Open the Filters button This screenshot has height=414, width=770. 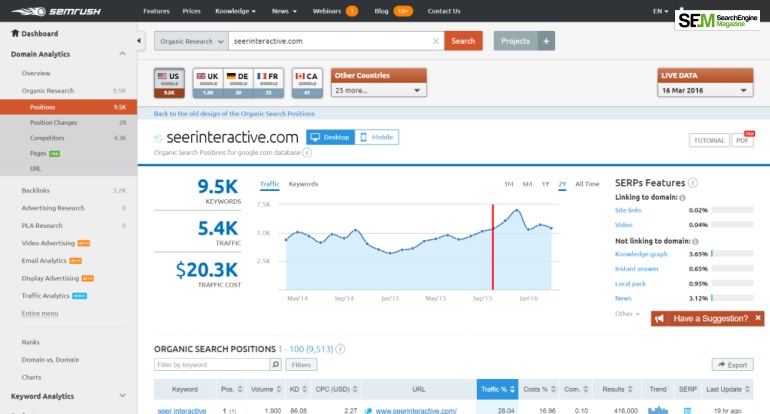coord(301,365)
